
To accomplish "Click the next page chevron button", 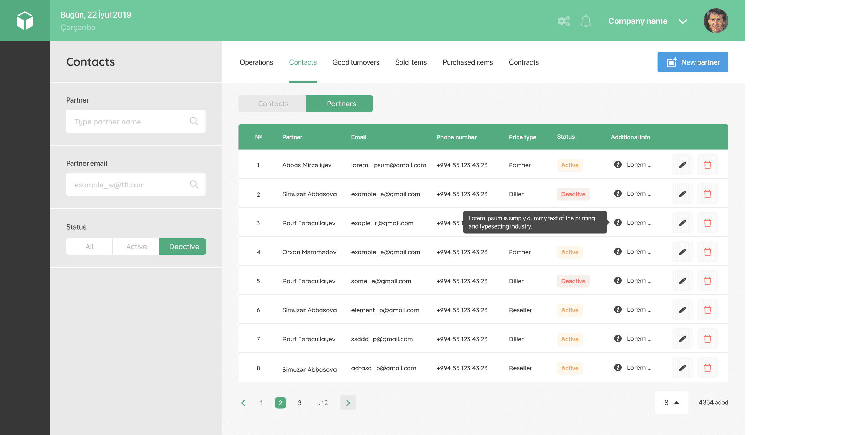I will click(x=348, y=403).
